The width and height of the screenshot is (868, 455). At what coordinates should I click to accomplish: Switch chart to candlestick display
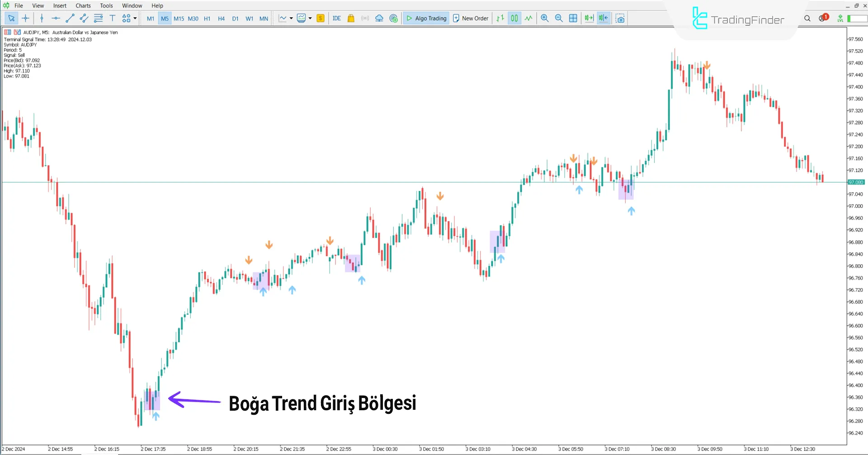(514, 18)
